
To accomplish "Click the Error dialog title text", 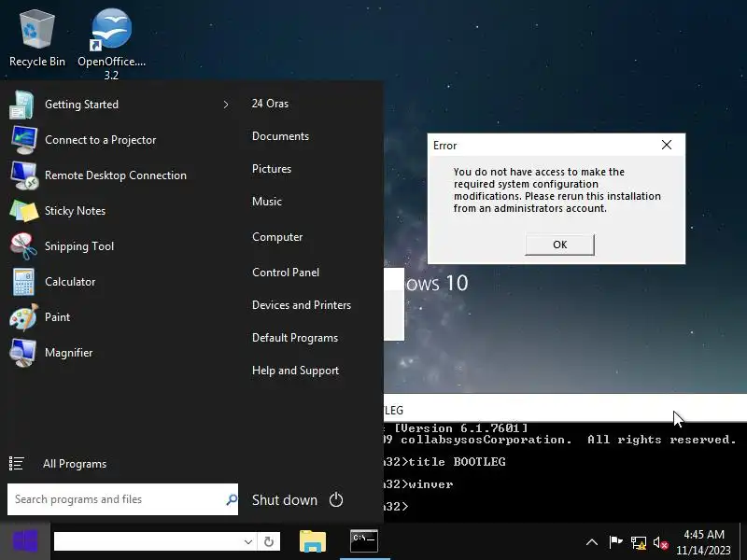I will point(445,146).
